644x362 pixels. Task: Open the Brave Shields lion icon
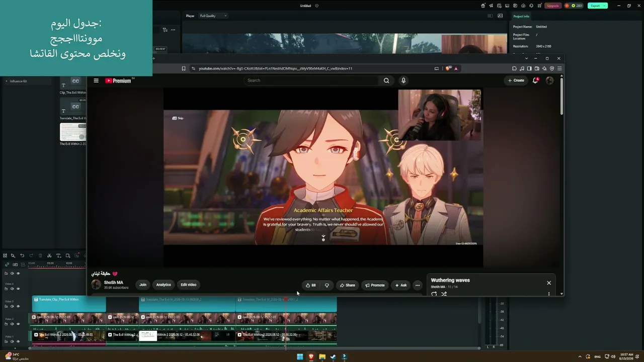click(448, 68)
